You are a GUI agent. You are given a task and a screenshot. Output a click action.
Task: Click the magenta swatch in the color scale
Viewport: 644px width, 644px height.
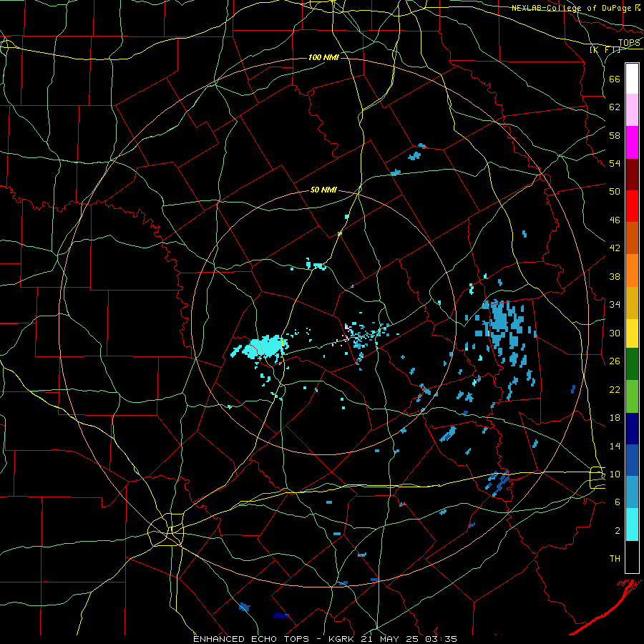pyautogui.click(x=632, y=142)
